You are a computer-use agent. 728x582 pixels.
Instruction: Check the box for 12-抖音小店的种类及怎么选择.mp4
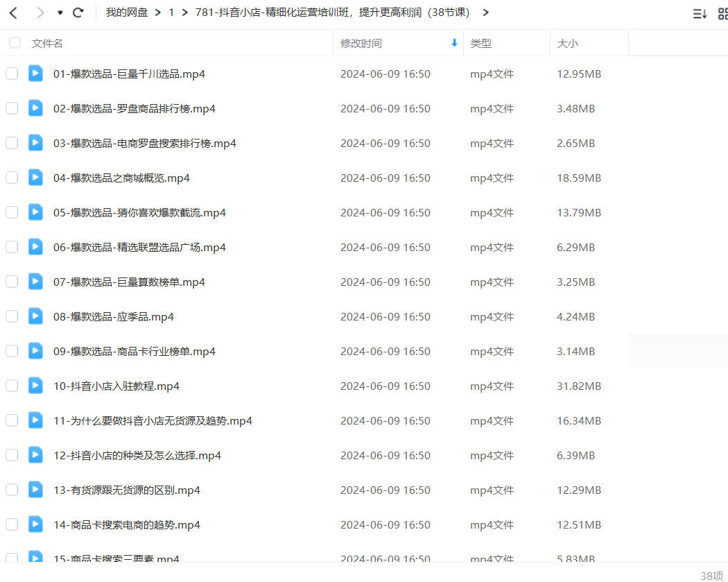[x=12, y=455]
